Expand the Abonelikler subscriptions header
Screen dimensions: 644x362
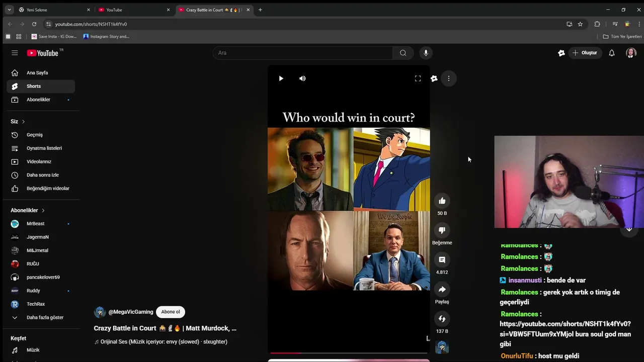[x=28, y=210]
